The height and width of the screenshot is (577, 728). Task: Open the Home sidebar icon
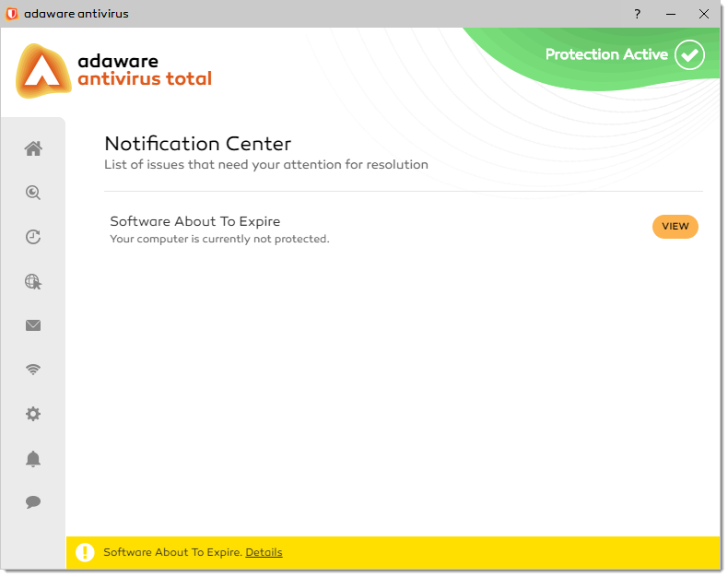(33, 148)
